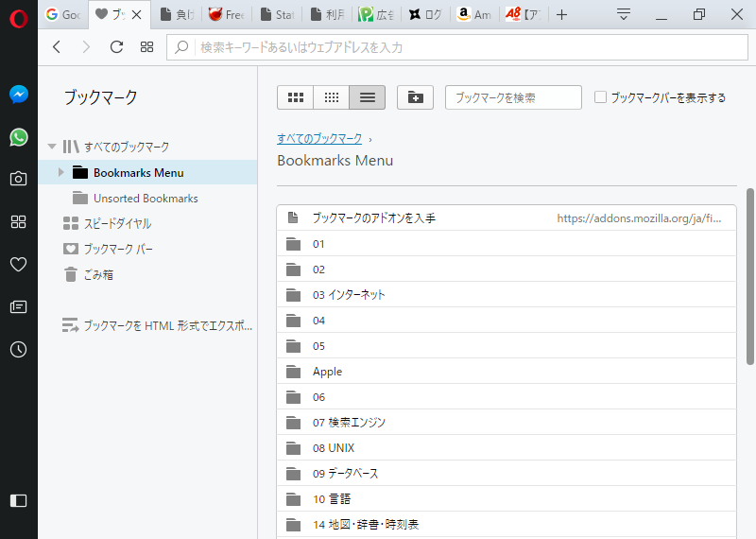The height and width of the screenshot is (539, 756).
Task: Follow the すべてのブックマーク breadcrumb link
Action: tap(319, 138)
